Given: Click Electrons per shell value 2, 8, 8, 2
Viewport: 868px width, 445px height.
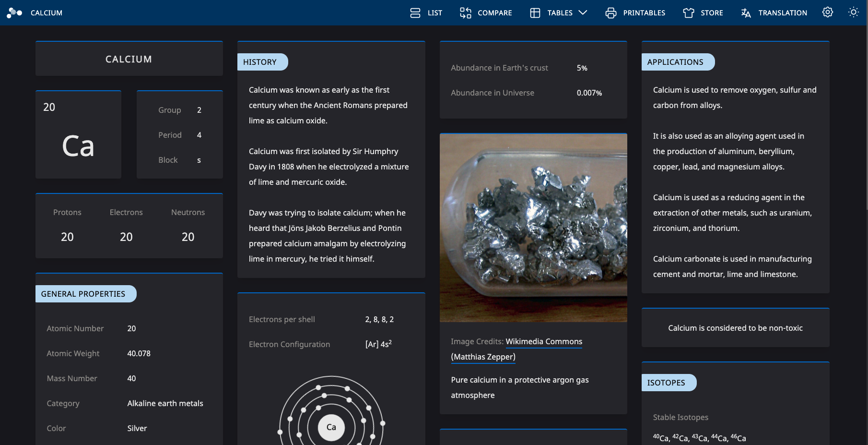Looking at the screenshot, I should tap(379, 319).
